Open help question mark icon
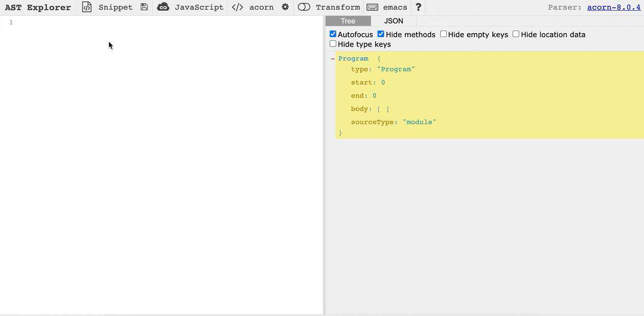Image resolution: width=644 pixels, height=316 pixels. pos(418,7)
